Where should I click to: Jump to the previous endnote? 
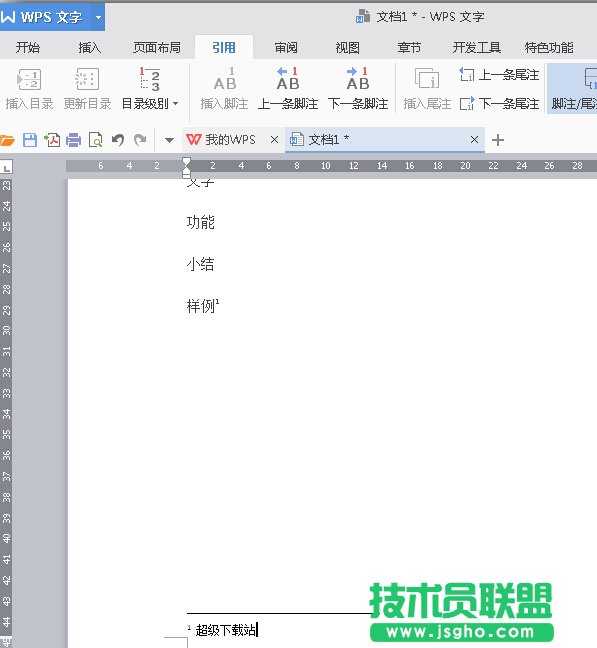(499, 75)
